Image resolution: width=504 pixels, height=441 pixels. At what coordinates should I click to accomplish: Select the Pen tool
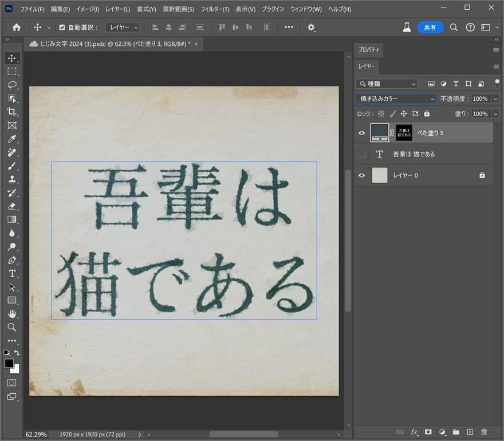[12, 260]
